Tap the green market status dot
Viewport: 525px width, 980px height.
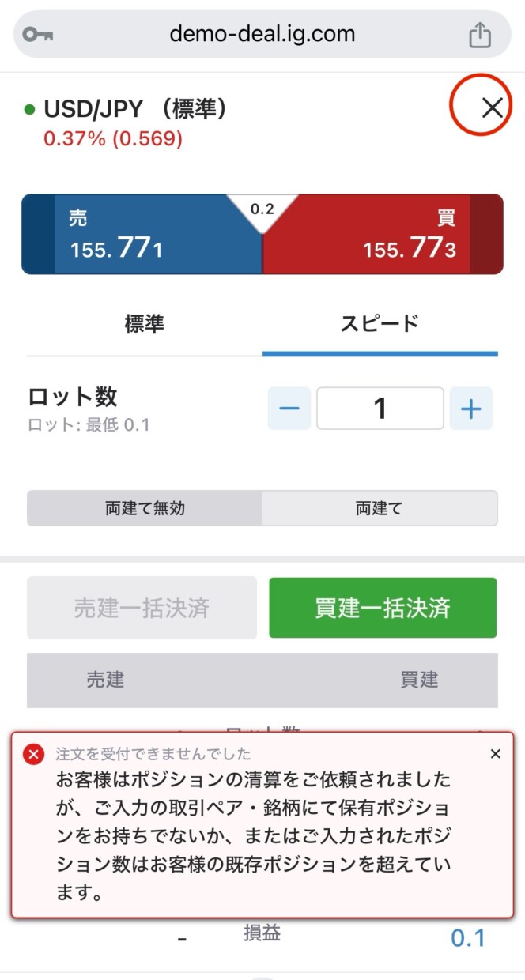(30, 110)
